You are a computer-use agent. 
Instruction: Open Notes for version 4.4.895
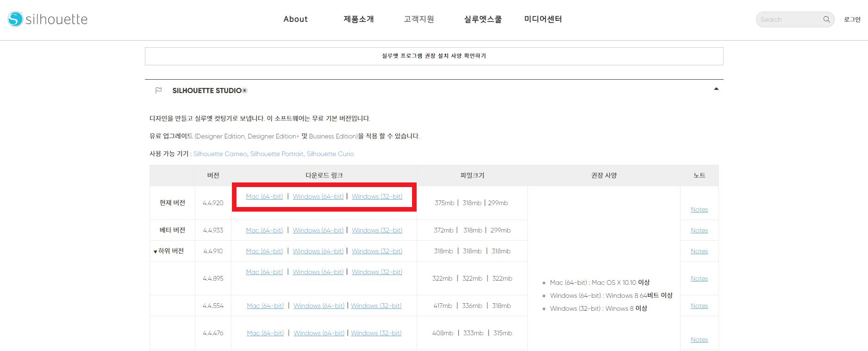699,278
